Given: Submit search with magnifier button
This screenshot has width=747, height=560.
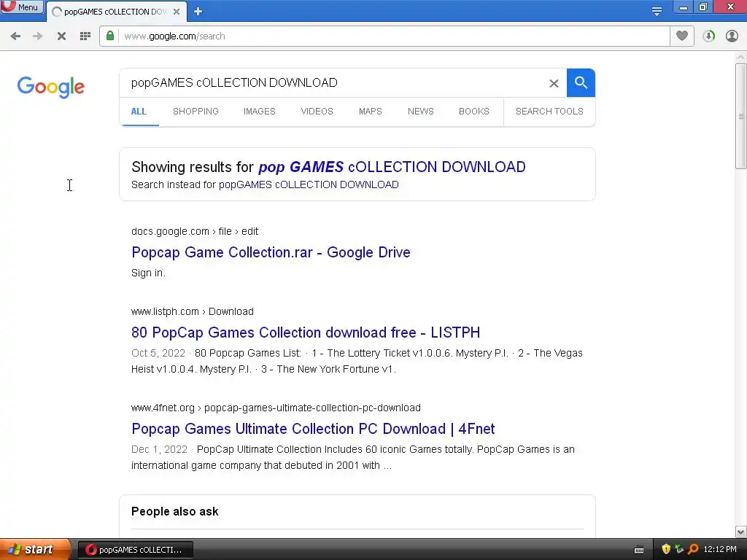Looking at the screenshot, I should (x=581, y=83).
